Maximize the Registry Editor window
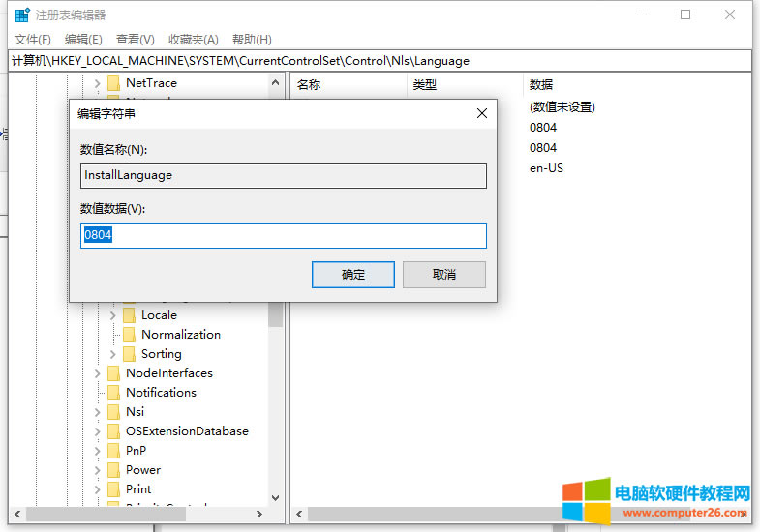This screenshot has height=532, width=760. (x=685, y=15)
